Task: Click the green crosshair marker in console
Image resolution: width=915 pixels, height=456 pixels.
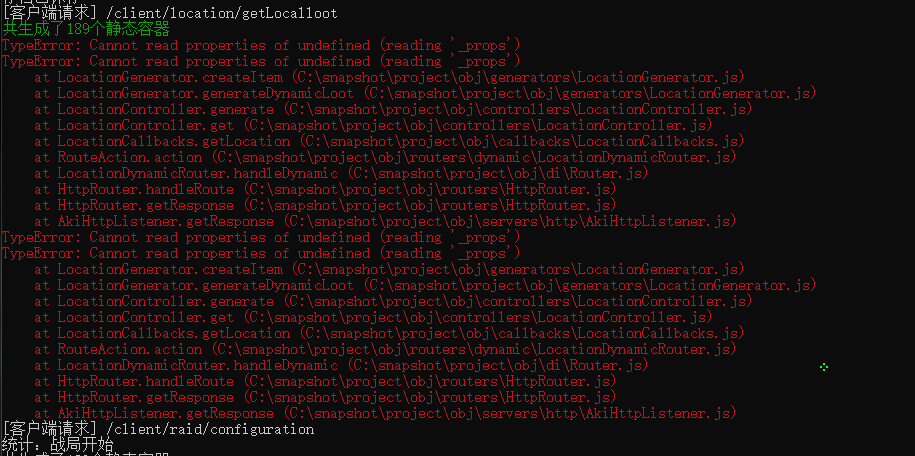Action: pos(823,367)
